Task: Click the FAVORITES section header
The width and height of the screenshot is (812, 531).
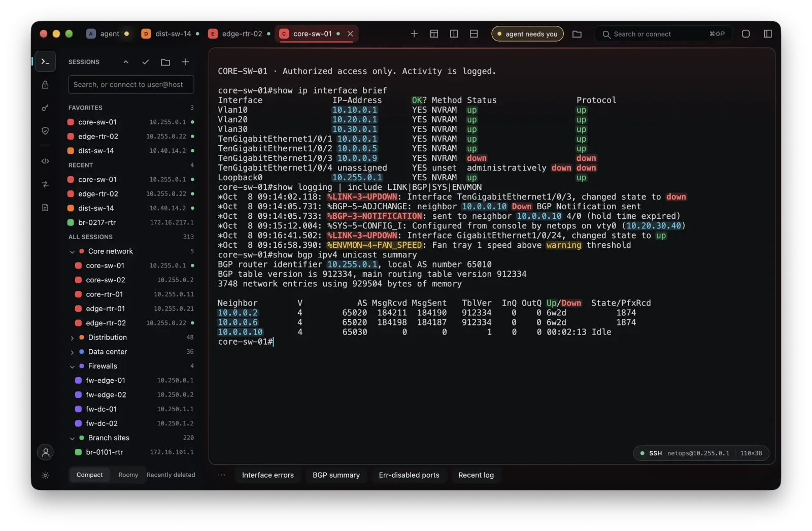Action: [x=85, y=108]
